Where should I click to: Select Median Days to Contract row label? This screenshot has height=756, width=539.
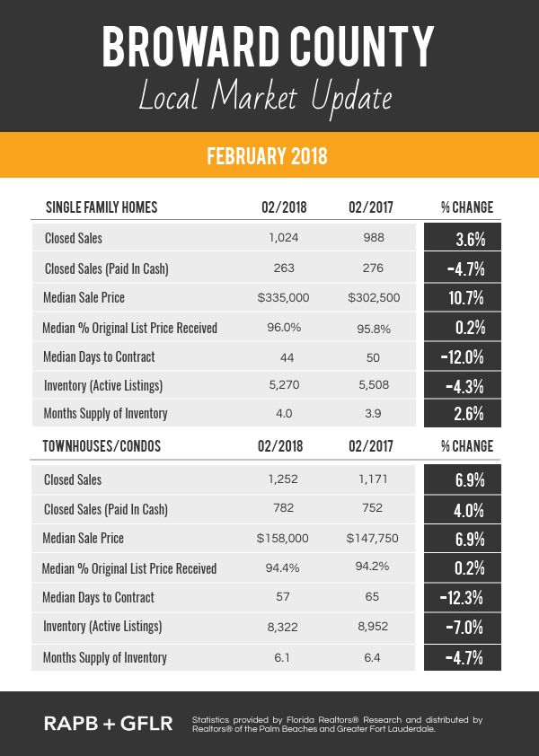click(x=99, y=356)
